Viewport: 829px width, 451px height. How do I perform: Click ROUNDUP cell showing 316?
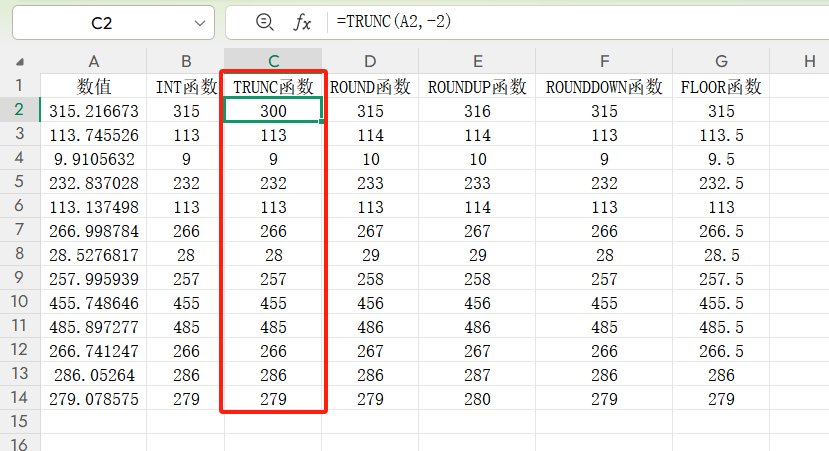(x=477, y=111)
